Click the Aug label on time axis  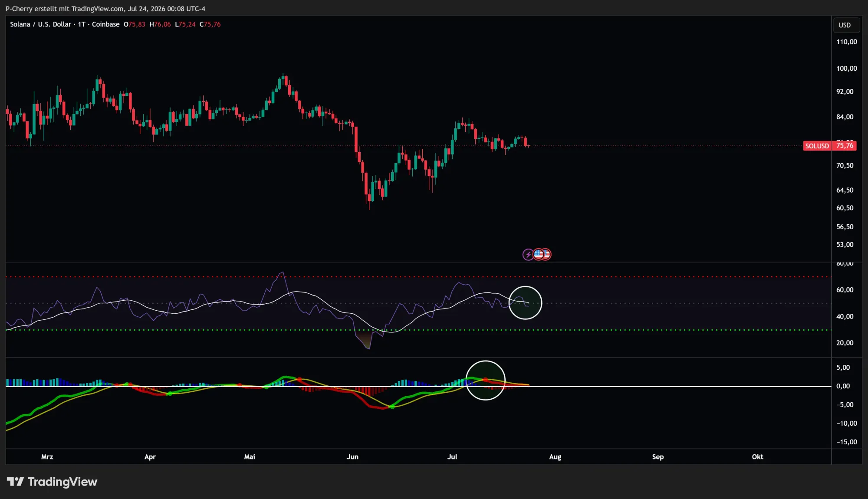[555, 457]
